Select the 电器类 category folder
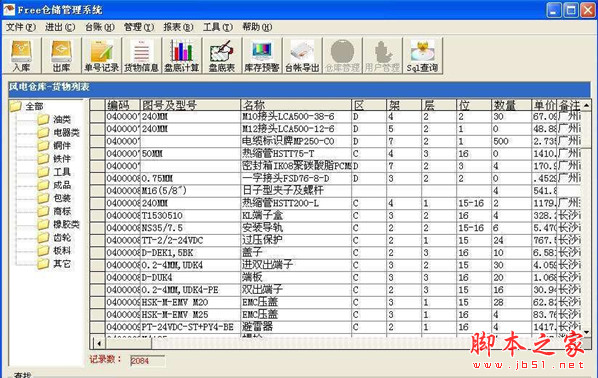598x378 pixels. [66, 133]
